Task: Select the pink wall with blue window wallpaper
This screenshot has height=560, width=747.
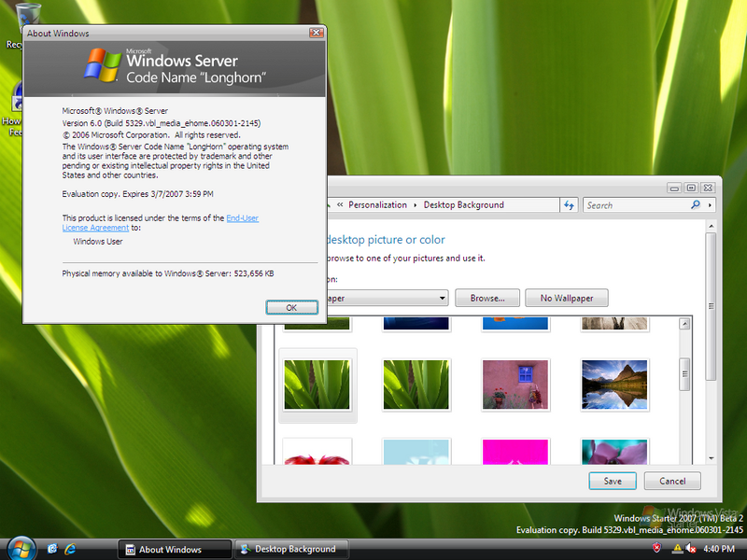Action: click(515, 385)
